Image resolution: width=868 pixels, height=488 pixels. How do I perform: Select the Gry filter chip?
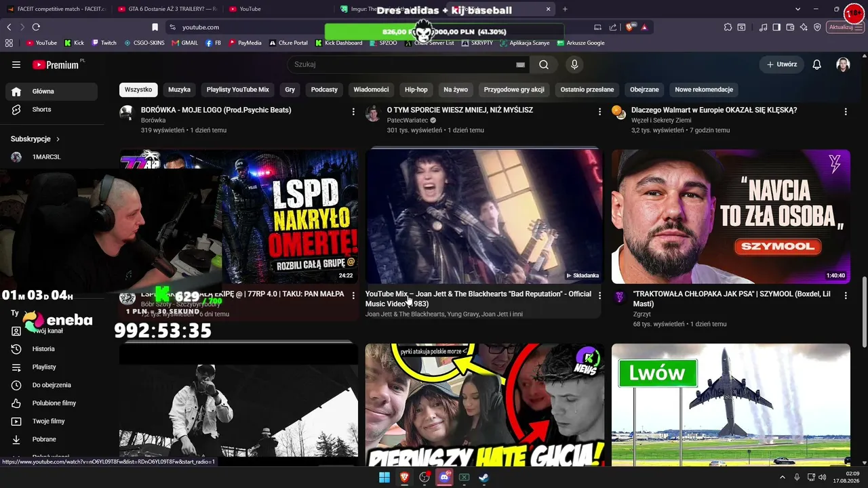tap(290, 89)
